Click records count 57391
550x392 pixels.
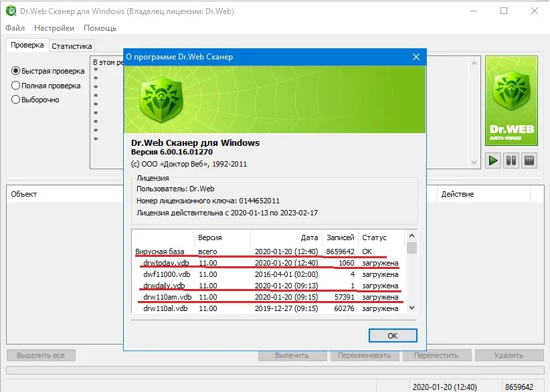(x=345, y=297)
